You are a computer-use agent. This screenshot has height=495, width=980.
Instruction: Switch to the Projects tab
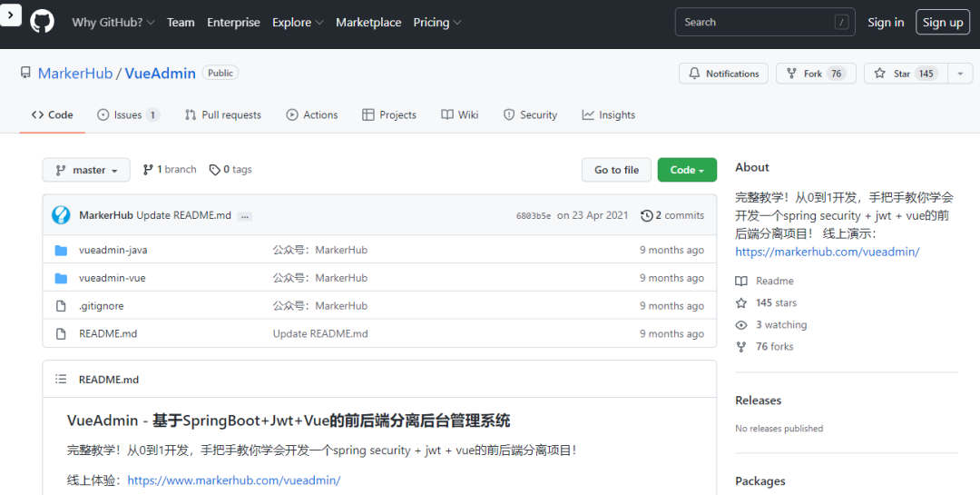[x=389, y=115]
